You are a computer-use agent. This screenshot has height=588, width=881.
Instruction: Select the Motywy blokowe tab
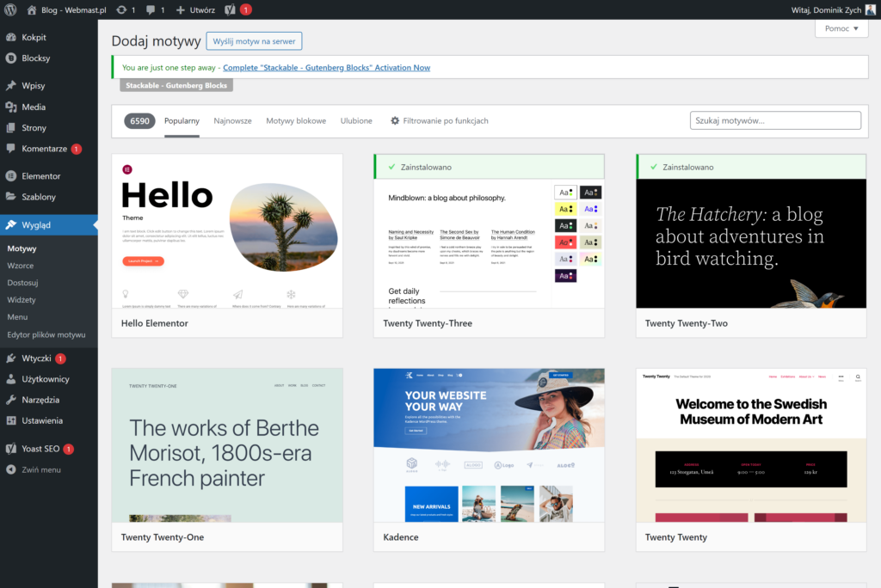[x=296, y=121]
